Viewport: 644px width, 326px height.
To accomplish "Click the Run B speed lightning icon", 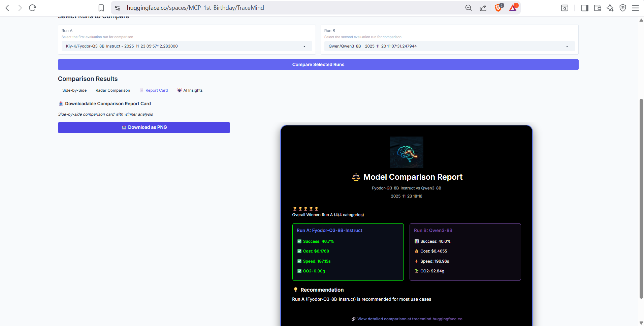I will point(417,261).
